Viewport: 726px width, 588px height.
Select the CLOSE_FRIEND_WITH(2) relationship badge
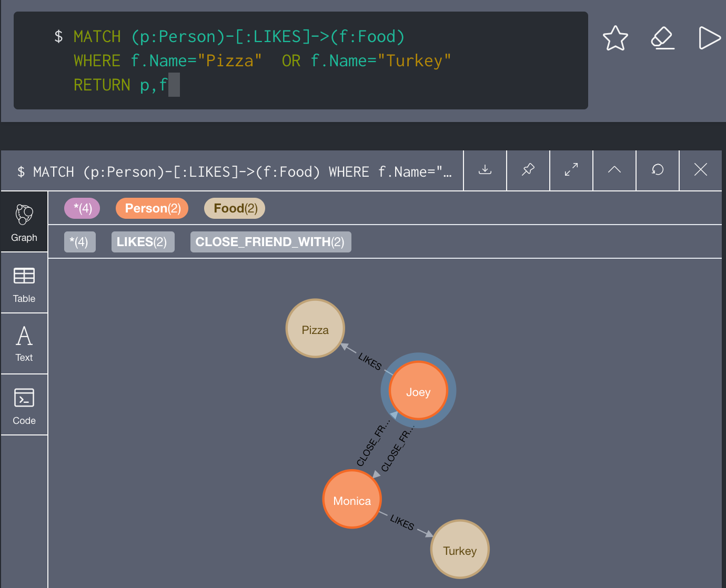pos(270,242)
